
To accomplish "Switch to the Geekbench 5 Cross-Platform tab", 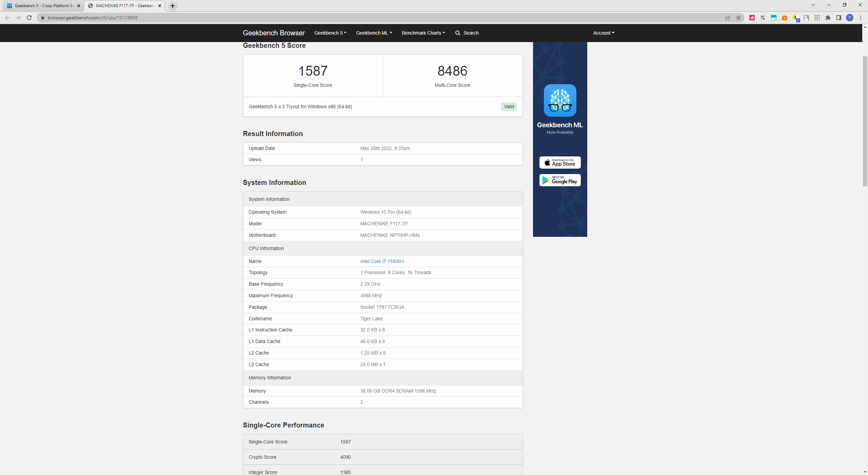I will tap(43, 6).
